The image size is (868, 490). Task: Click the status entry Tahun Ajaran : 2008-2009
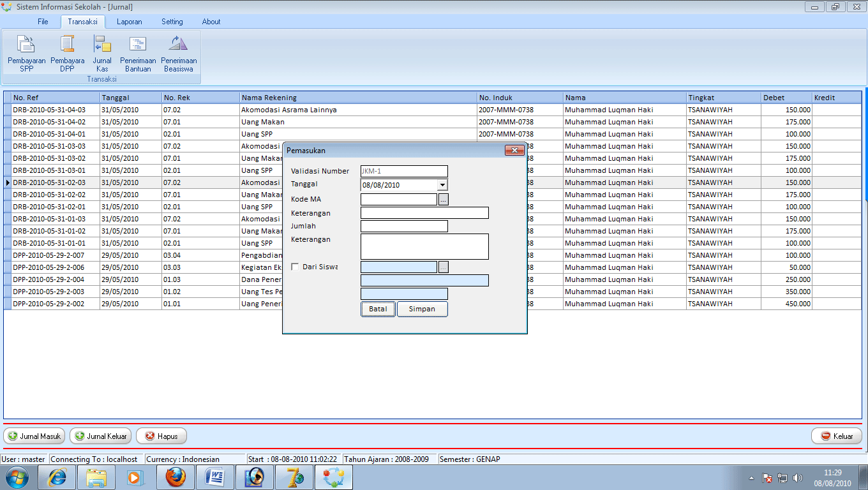(x=390, y=459)
